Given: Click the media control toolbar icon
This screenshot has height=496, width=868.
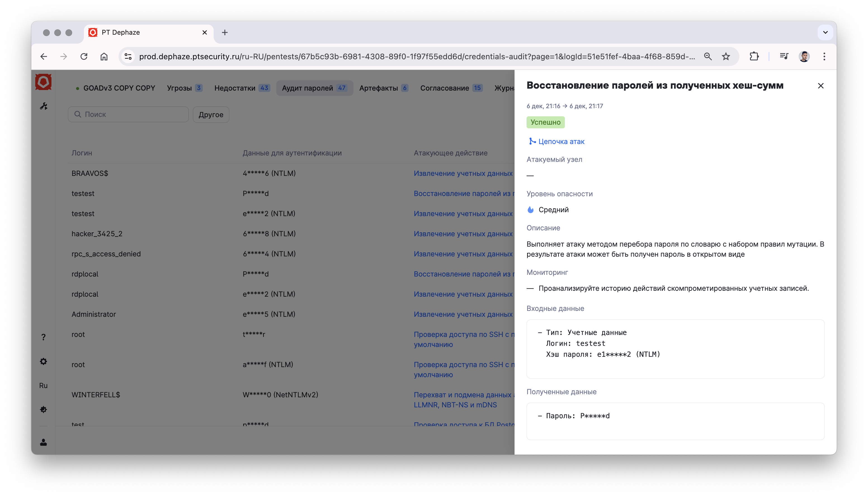Looking at the screenshot, I should (784, 56).
